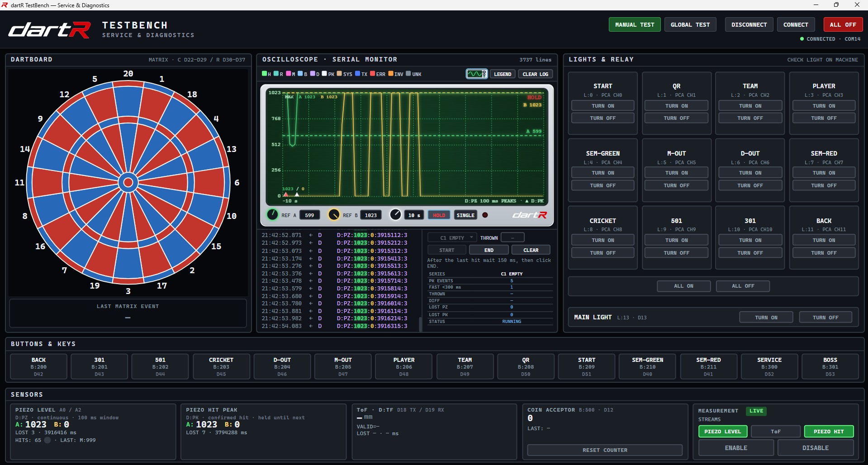
Task: Click the REF B value field 1023
Action: 371,215
